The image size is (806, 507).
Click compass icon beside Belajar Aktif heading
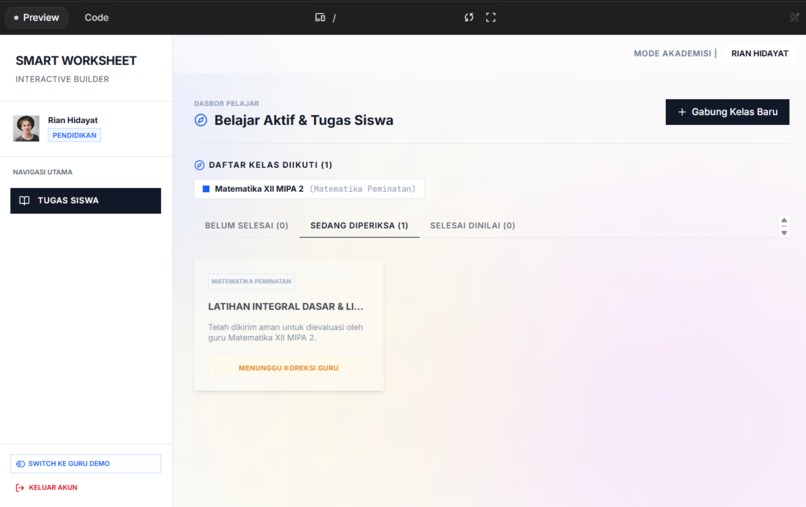200,120
